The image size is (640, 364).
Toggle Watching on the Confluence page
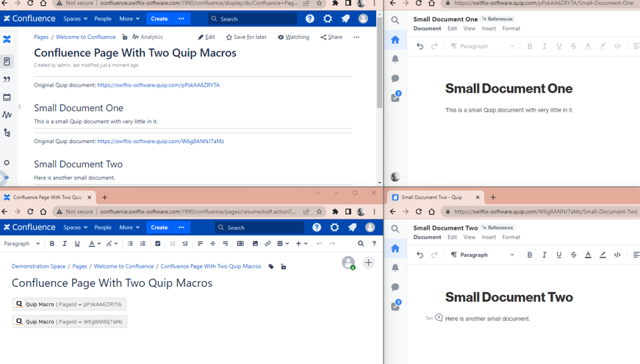pos(293,37)
